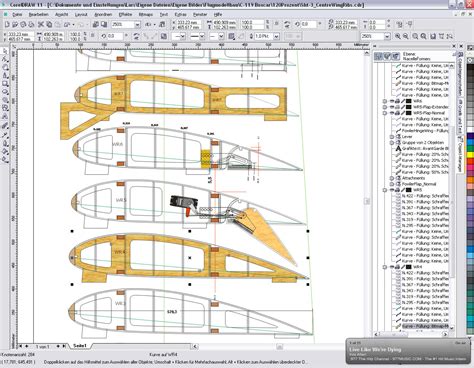
Task: Click the New document icon
Action: (x=7, y=24)
